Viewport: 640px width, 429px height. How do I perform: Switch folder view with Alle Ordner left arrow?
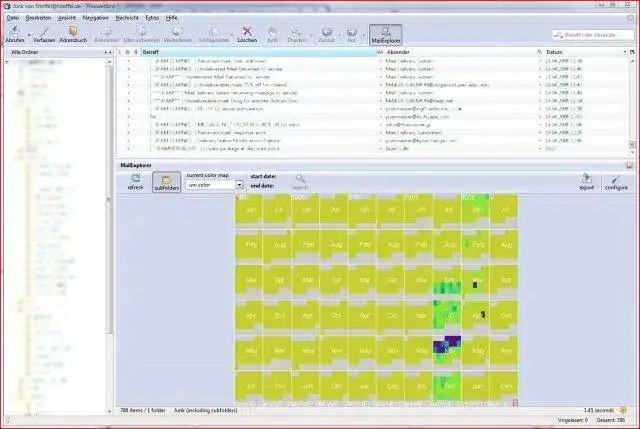click(106, 52)
